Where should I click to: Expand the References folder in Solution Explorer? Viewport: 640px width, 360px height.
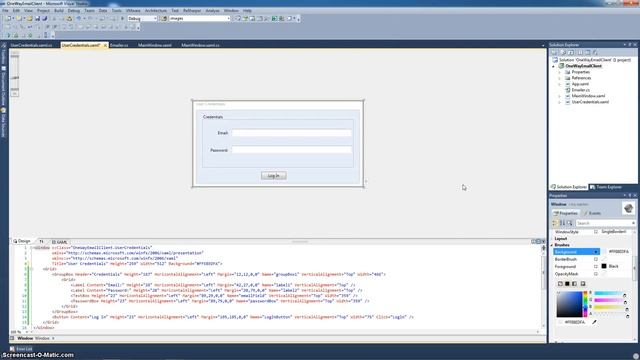[560, 78]
